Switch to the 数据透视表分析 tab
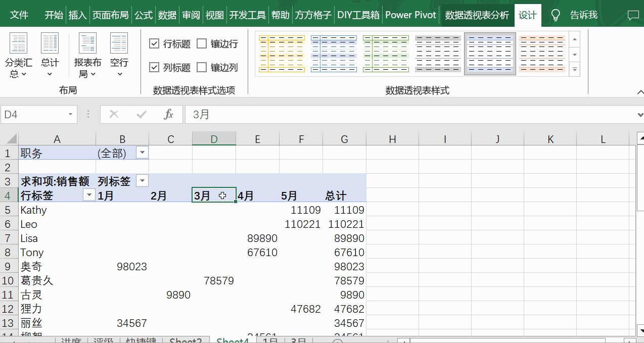 pos(476,15)
